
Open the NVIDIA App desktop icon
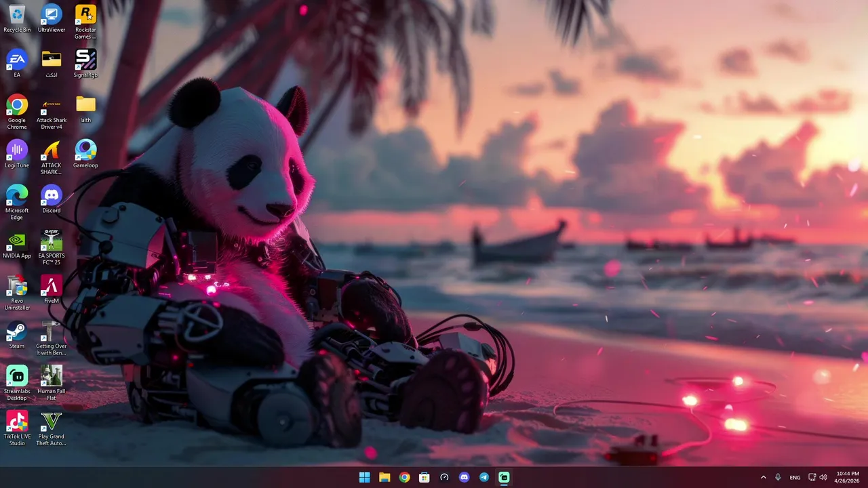17,244
